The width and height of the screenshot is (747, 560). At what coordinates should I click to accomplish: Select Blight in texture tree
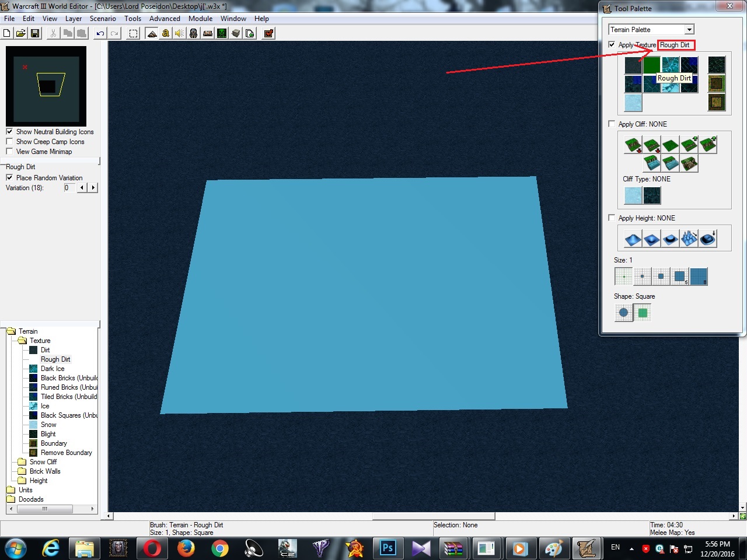point(48,434)
